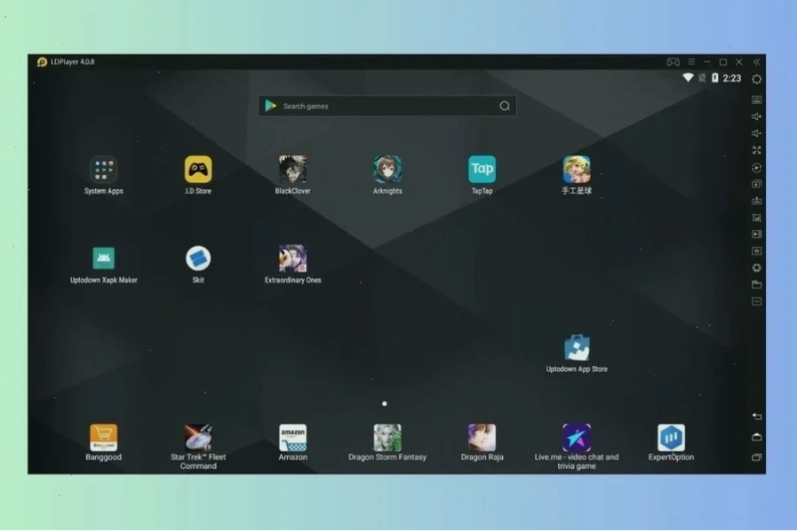
Task: Open the gamepad settings in the title bar
Action: pos(673,62)
